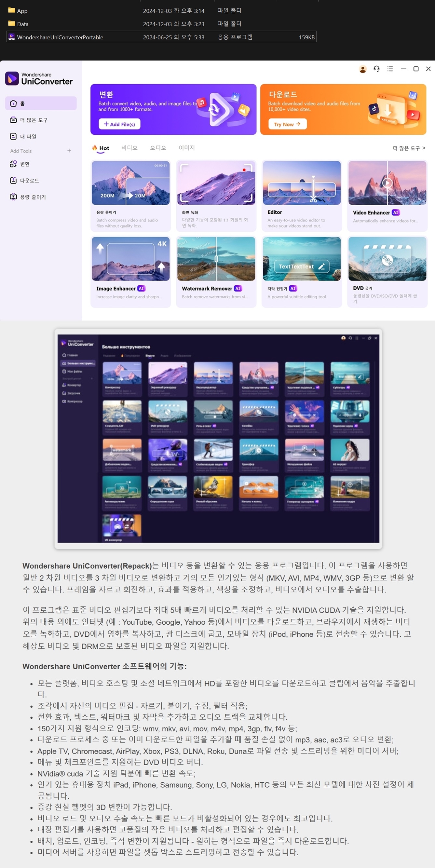Screen dimensions: 435x868
Task: Open the Video Enhancer tool card
Action: (387, 196)
